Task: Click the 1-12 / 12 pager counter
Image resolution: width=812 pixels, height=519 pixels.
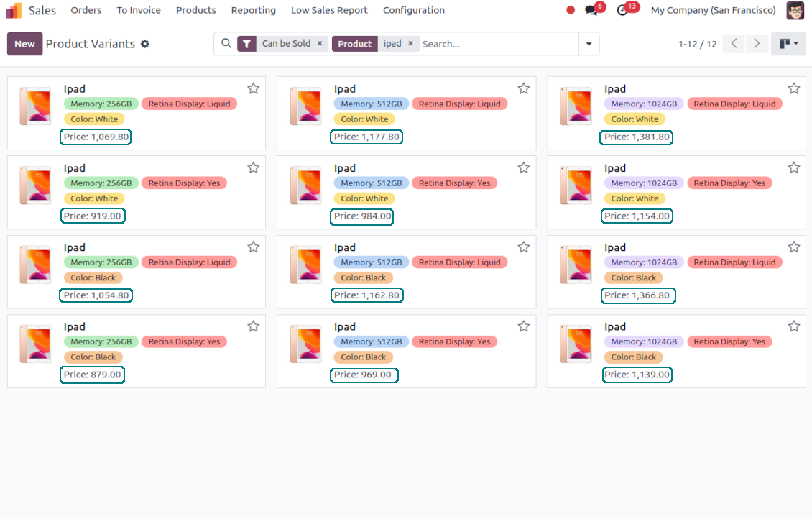Action: 698,44
